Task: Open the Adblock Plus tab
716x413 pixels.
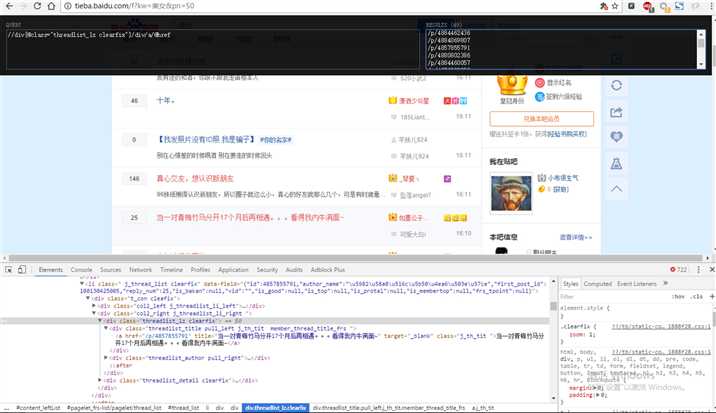Action: (x=328, y=270)
